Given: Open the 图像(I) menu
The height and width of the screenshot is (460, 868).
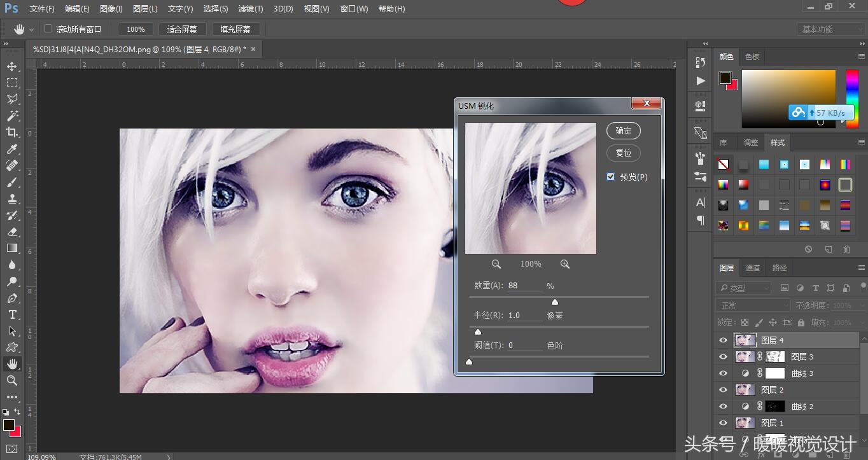Looking at the screenshot, I should click(x=111, y=9).
